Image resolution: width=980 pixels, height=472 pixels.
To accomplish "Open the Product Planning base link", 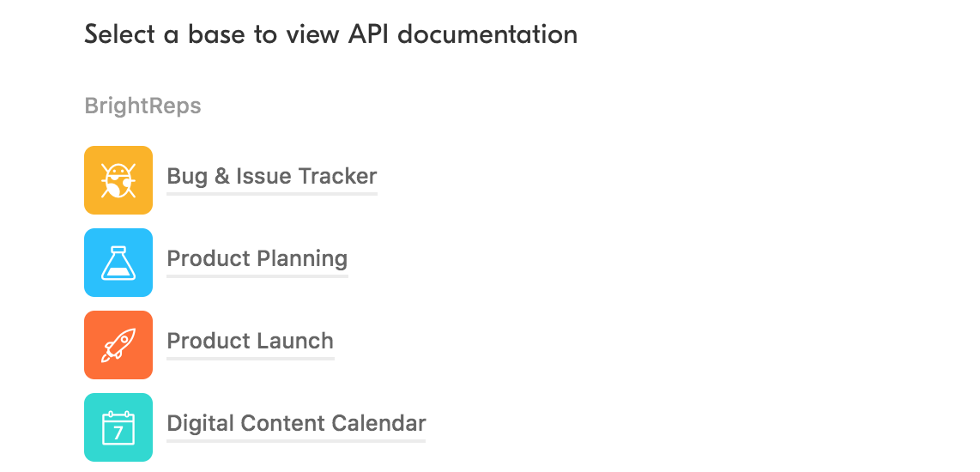I will (257, 259).
